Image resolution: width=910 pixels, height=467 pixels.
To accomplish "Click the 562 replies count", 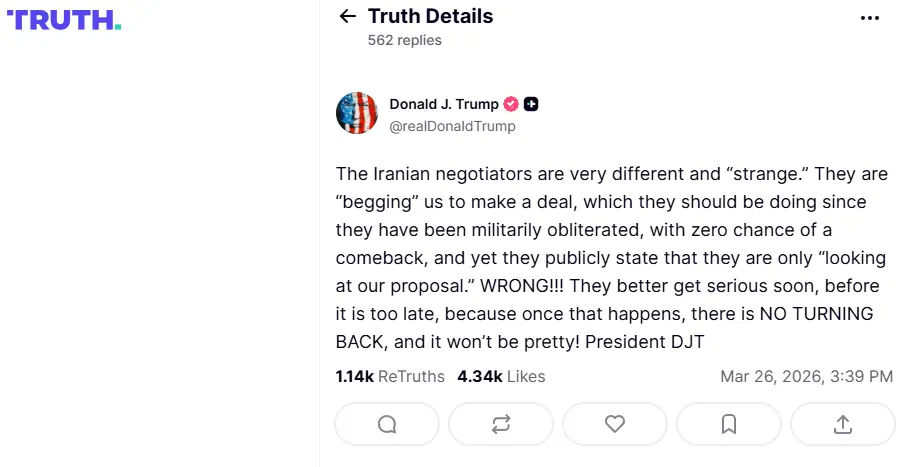I will point(404,40).
